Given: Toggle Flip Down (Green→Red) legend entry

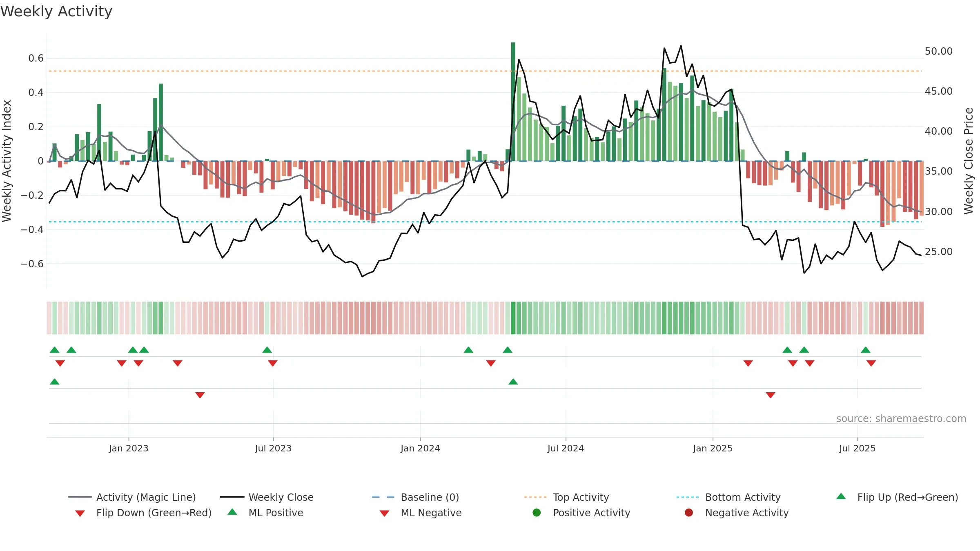Looking at the screenshot, I should click(143, 513).
